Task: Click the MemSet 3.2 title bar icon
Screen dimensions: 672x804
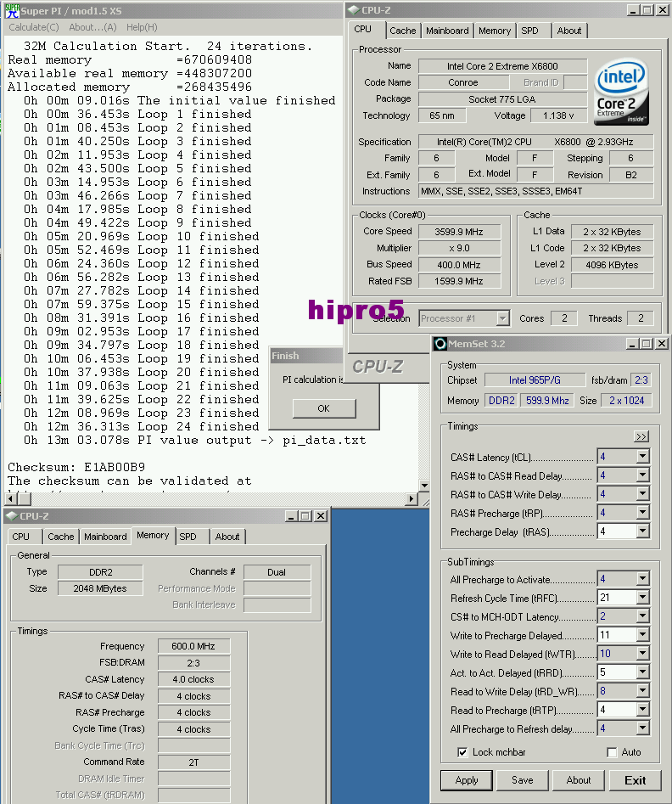Action: tap(440, 344)
